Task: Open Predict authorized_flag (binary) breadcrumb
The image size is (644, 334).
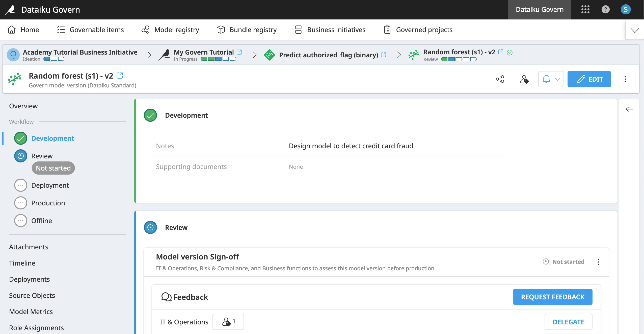Action: [x=329, y=55]
